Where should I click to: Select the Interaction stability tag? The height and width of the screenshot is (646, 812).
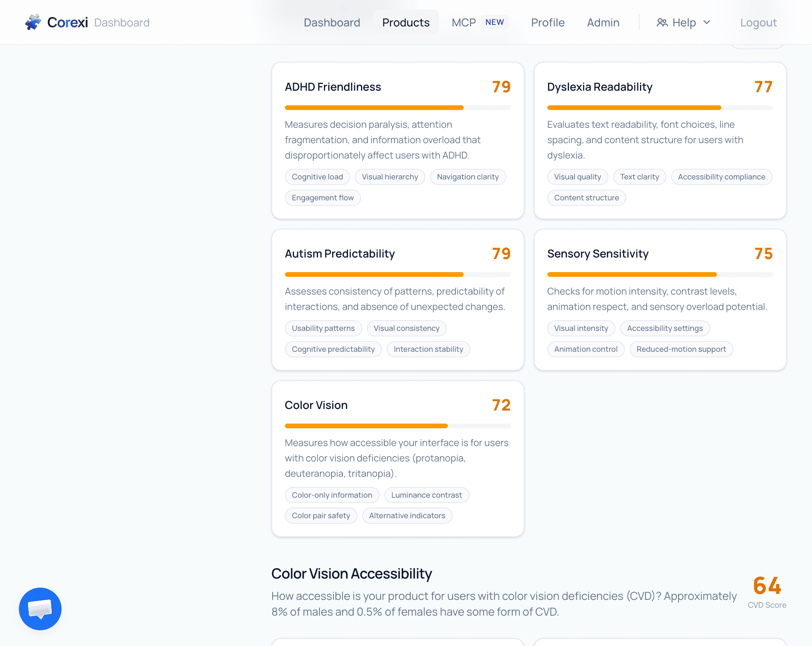428,349
